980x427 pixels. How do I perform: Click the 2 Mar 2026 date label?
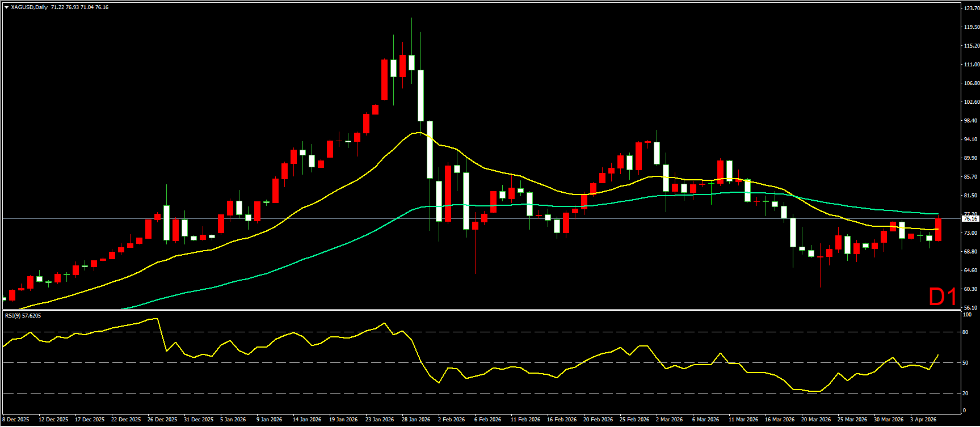pyautogui.click(x=669, y=420)
